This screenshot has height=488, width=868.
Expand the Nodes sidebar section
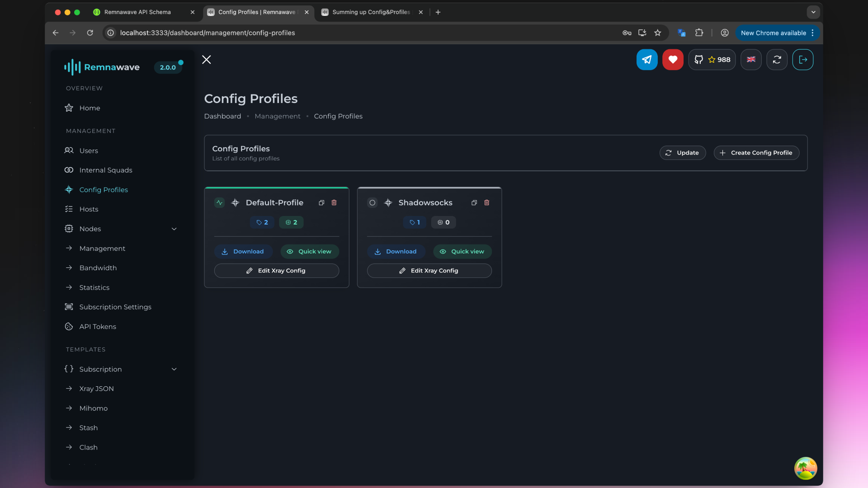click(x=174, y=229)
